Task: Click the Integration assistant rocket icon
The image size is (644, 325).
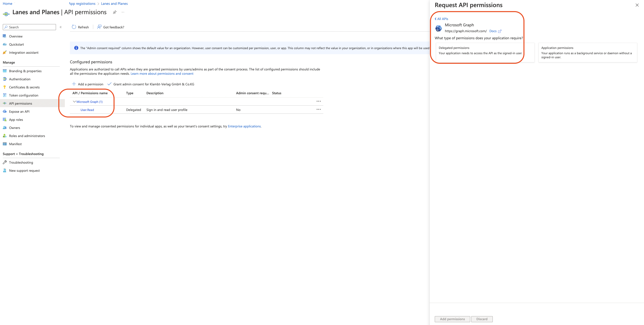Action: point(5,52)
